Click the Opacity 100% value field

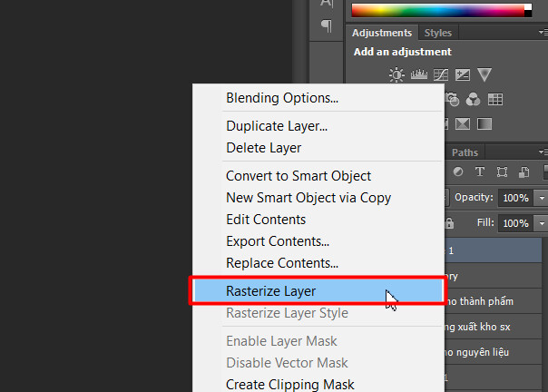[x=516, y=198]
